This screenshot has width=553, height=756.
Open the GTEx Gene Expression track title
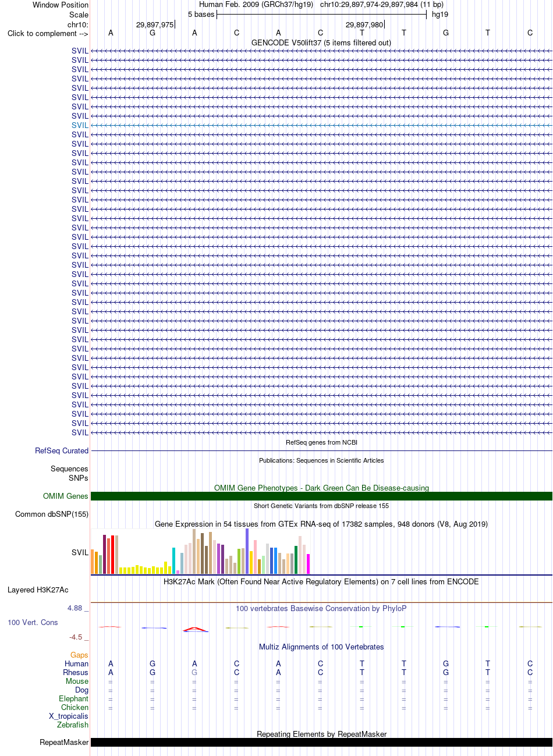[321, 524]
